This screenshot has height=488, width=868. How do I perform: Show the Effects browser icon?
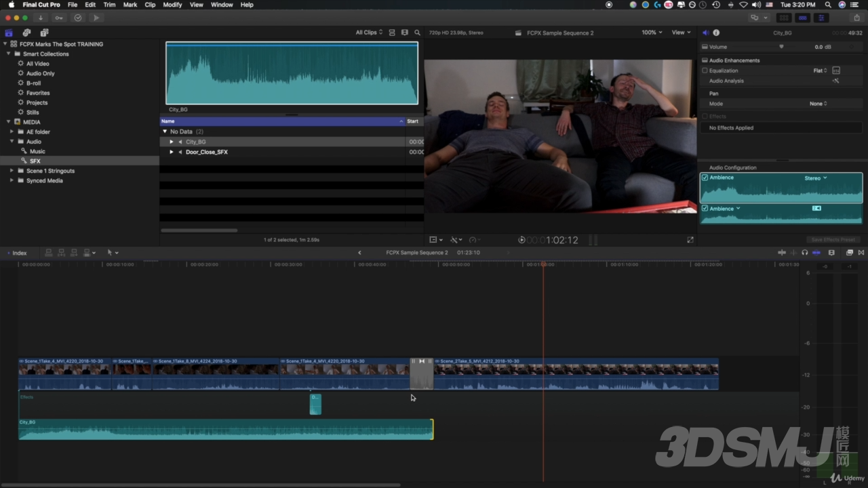(x=850, y=253)
